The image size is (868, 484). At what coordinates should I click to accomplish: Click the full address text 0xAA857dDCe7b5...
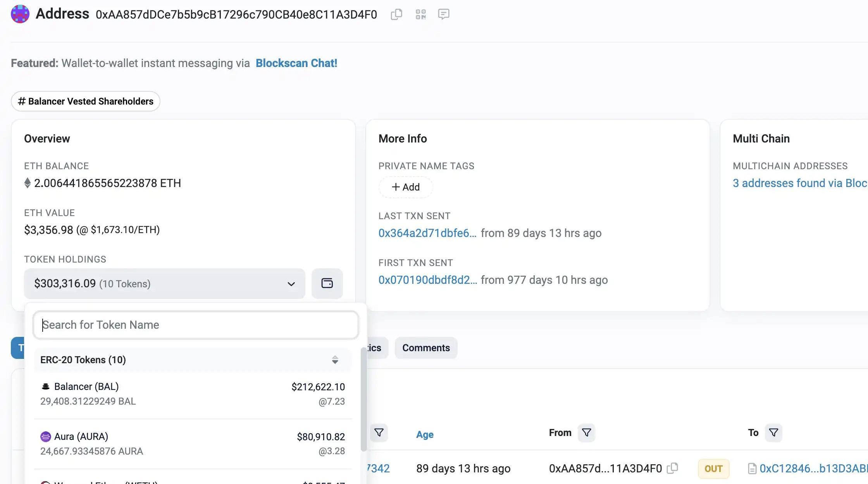coord(236,14)
